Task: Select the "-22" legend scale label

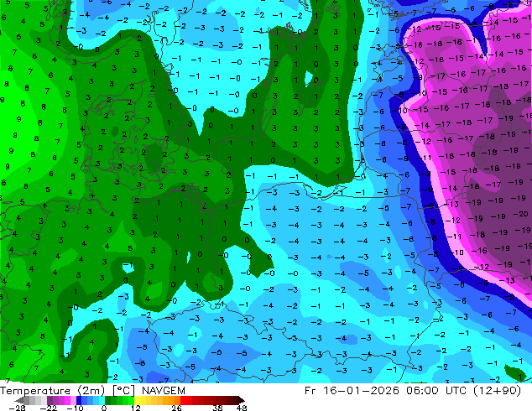Action: pos(49,408)
